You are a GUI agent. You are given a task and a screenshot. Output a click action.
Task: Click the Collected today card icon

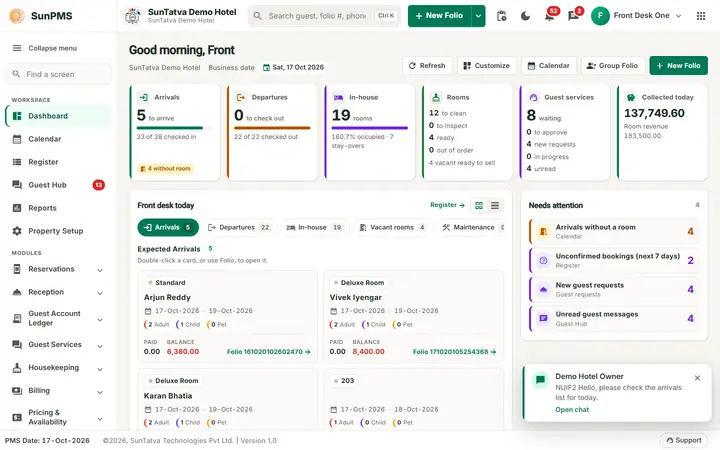point(631,97)
